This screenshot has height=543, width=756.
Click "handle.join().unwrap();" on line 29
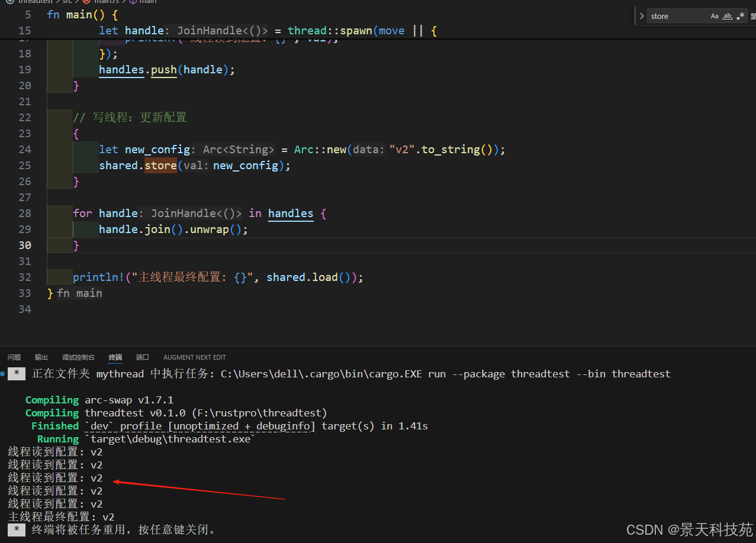tap(173, 230)
